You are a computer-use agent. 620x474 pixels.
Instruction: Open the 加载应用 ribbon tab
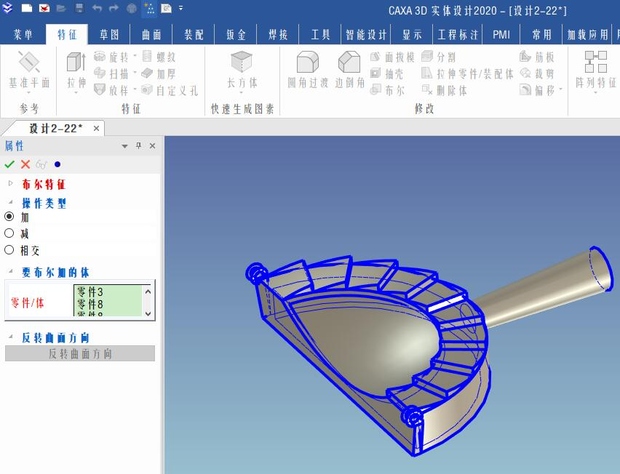(x=587, y=35)
